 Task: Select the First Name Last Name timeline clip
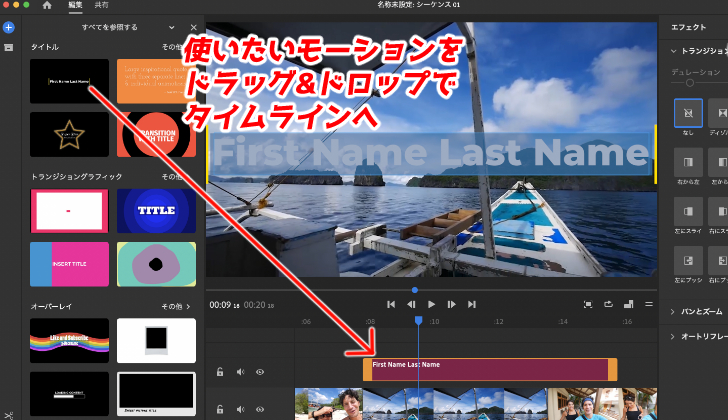tap(490, 370)
